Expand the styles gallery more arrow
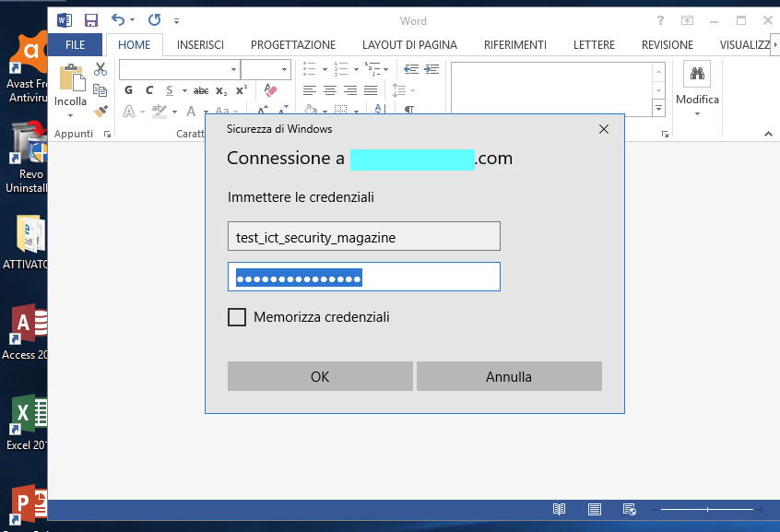 [658, 108]
